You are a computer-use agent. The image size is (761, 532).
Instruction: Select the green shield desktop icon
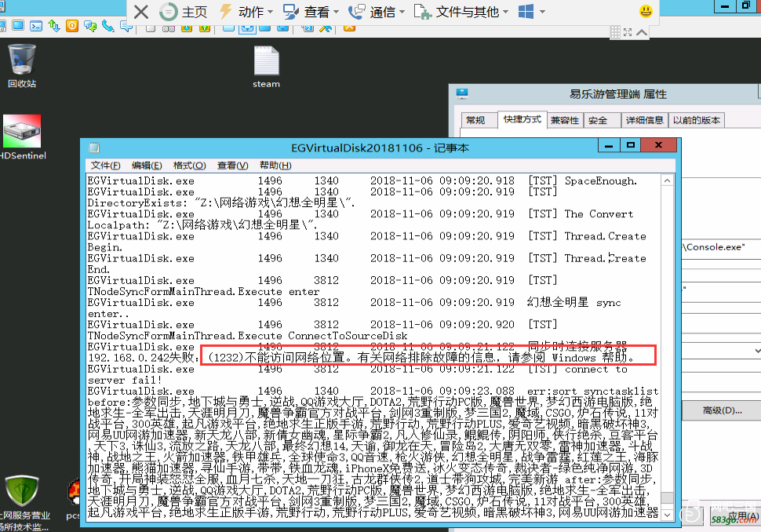[x=22, y=502]
